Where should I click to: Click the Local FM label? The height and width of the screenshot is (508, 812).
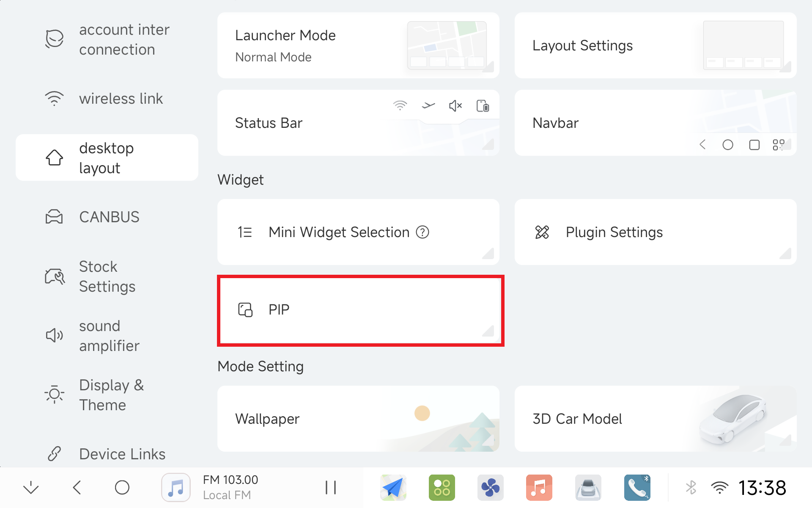pyautogui.click(x=227, y=495)
